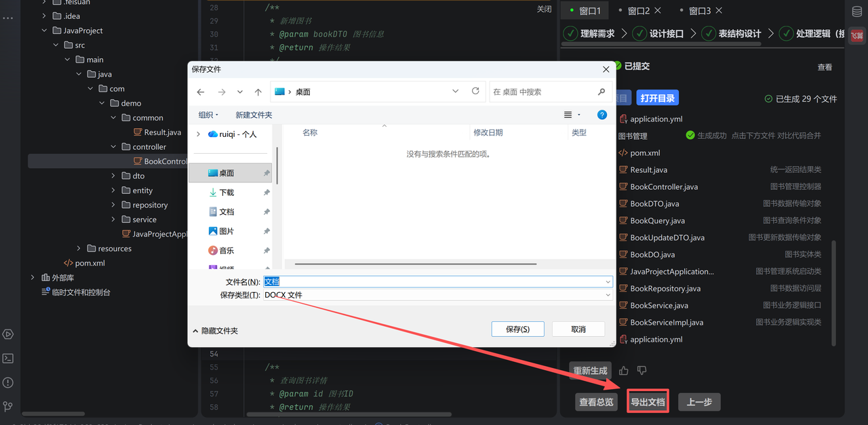Viewport: 868px width, 425px height.
Task: Click the blue help icon in dialog
Action: click(x=601, y=115)
